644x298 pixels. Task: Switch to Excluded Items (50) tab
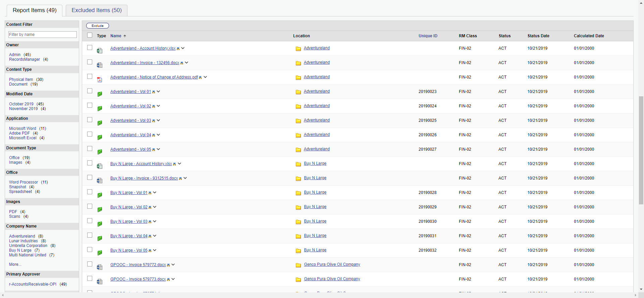[x=97, y=10]
